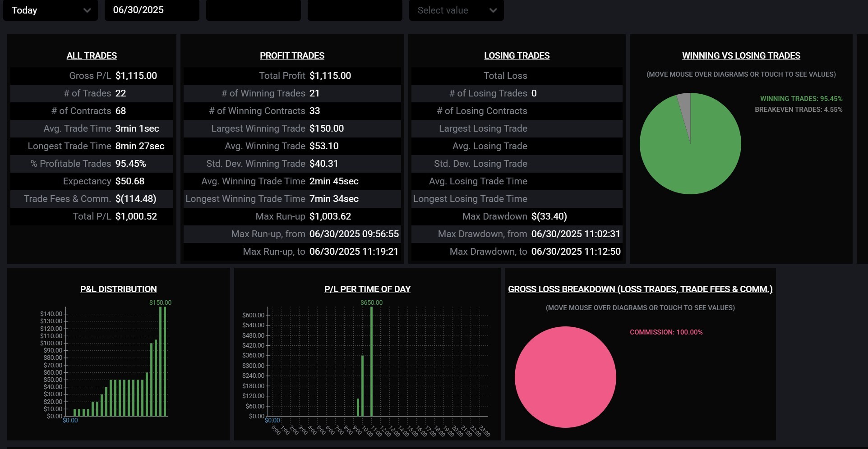Select BREAKEVEN TRADES: 4.55% legend entry

point(798,110)
